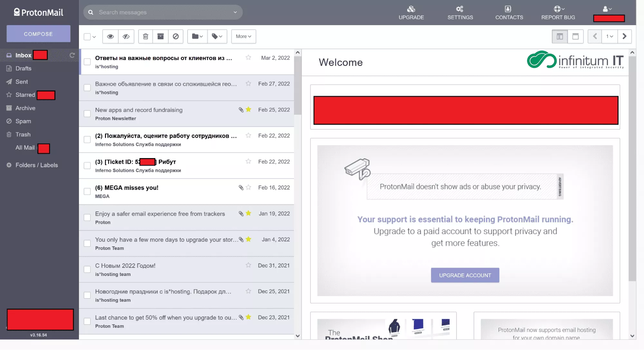Select the Proton Newsletter email checkbox
644x350 pixels.
pyautogui.click(x=87, y=114)
